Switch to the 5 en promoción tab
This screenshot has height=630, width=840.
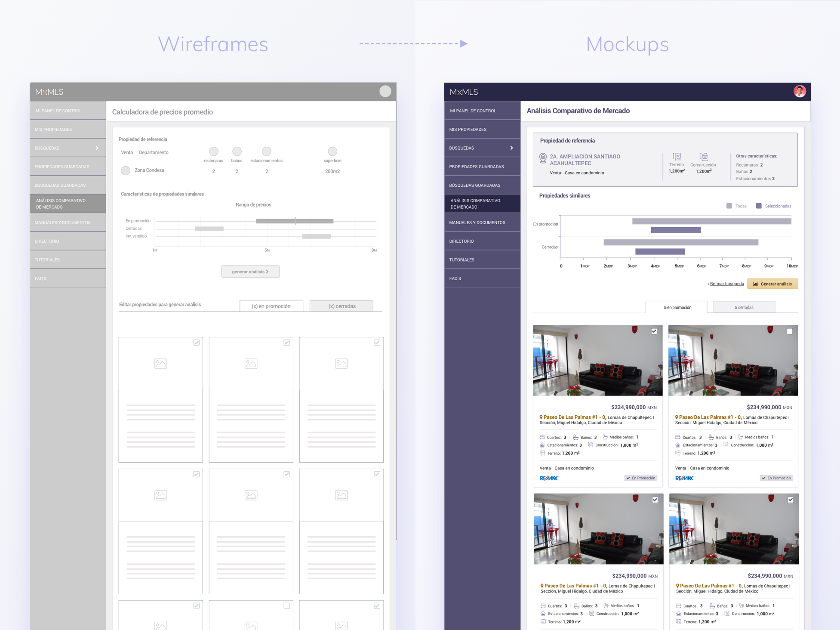pyautogui.click(x=677, y=307)
